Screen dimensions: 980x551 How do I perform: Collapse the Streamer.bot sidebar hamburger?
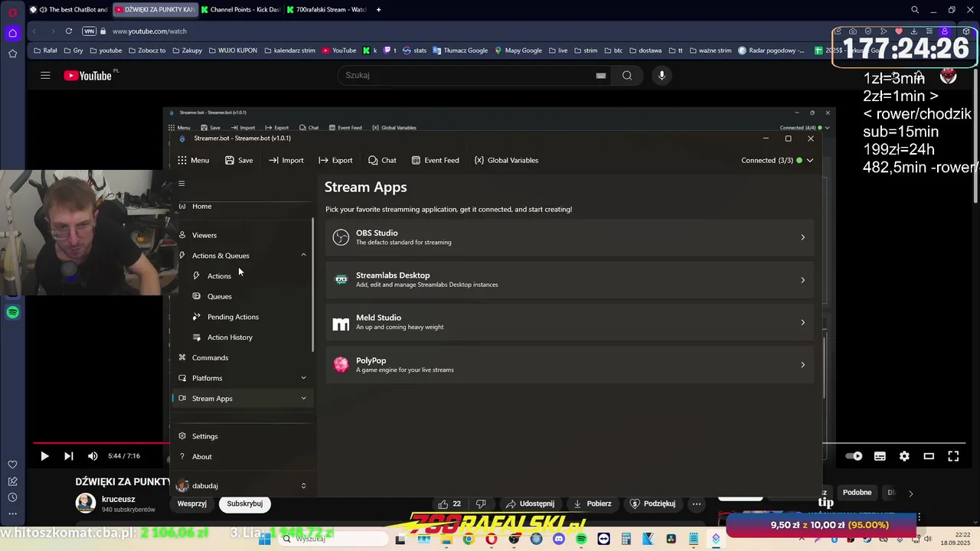(x=181, y=183)
